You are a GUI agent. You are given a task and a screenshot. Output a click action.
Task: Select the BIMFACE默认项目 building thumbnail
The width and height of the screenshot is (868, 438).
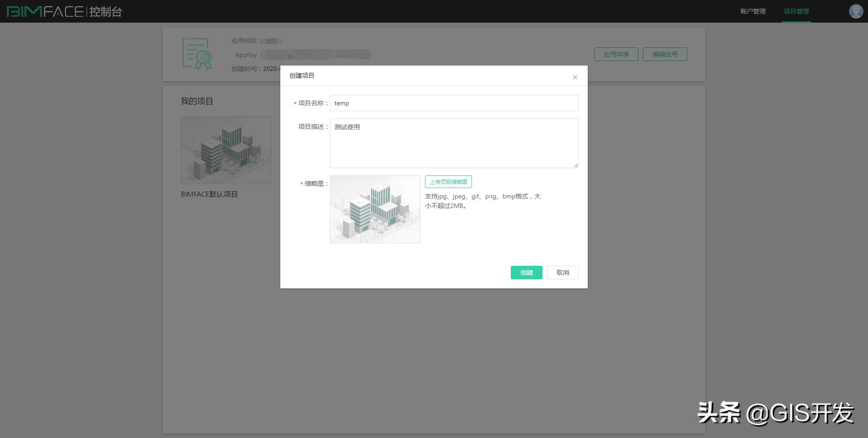[226, 150]
